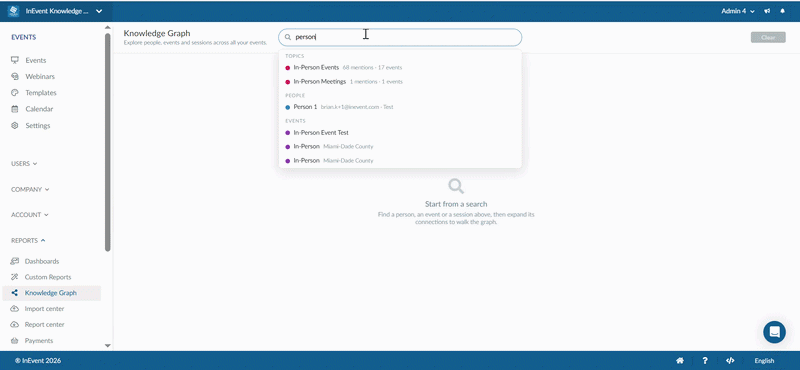800x370 pixels.
Task: Click the Templates sidebar icon
Action: [15, 93]
